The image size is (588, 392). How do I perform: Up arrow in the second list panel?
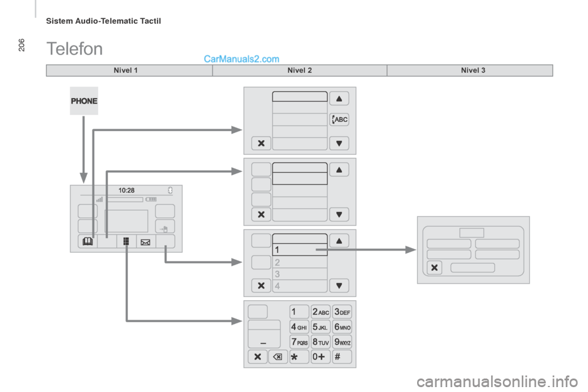(339, 170)
